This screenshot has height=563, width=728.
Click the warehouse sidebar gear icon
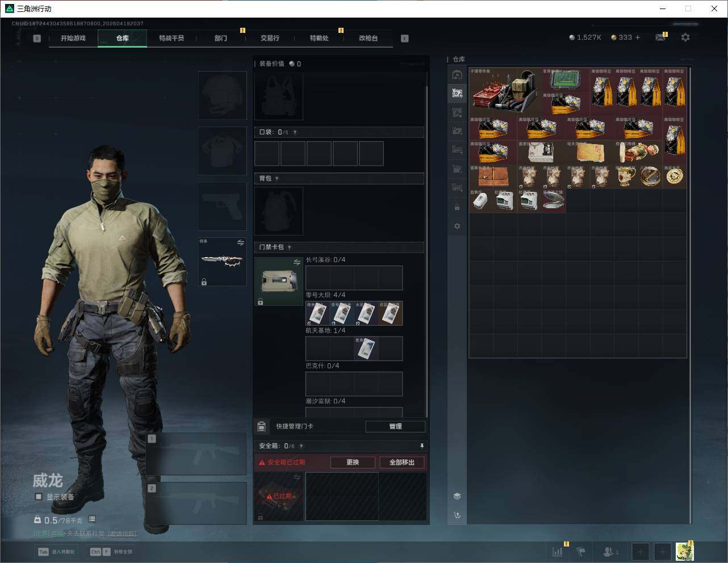point(457,226)
